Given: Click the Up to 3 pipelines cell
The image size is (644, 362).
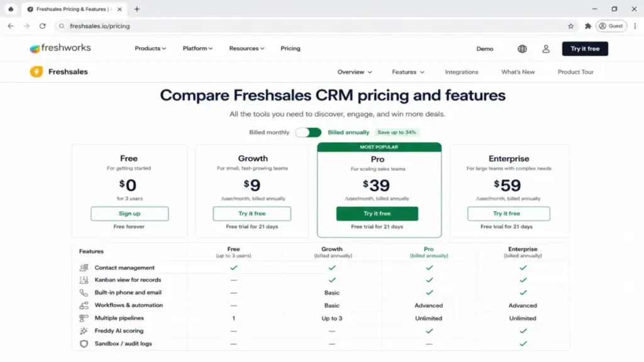Looking at the screenshot, I should [332, 318].
